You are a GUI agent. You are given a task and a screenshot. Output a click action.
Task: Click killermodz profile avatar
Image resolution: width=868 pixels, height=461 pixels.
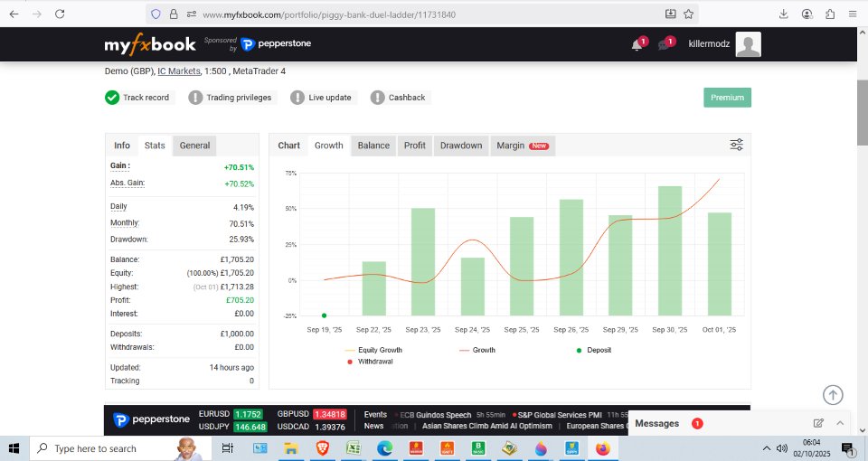[749, 44]
